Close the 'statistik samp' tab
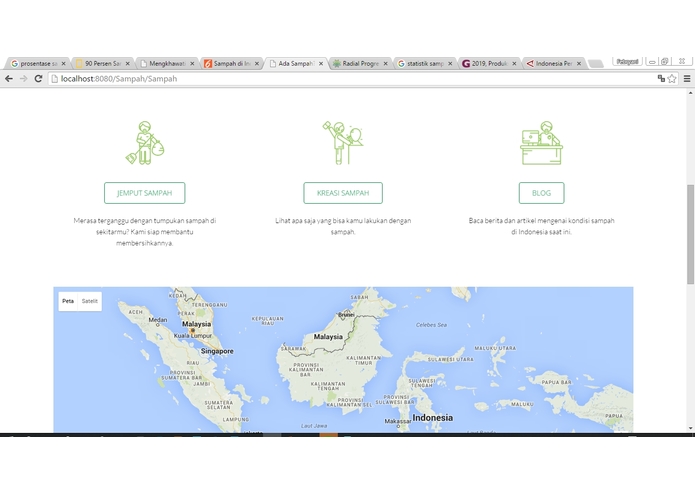The height and width of the screenshot is (494, 695). (x=450, y=63)
